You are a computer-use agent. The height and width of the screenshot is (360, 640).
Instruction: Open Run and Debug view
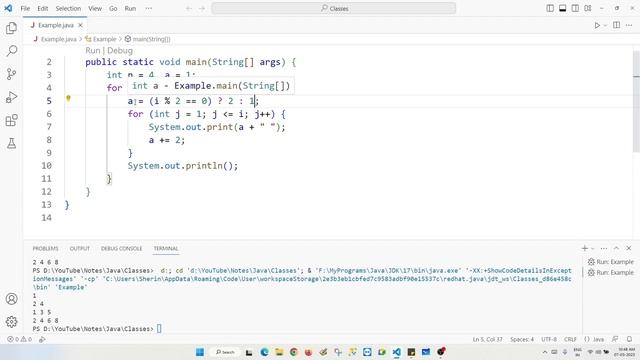coord(11,97)
